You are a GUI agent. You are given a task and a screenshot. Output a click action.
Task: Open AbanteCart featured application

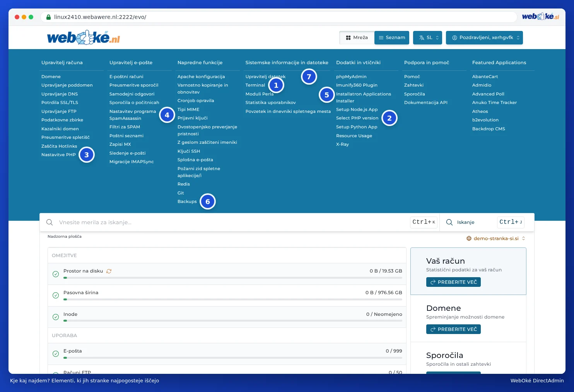(x=485, y=77)
